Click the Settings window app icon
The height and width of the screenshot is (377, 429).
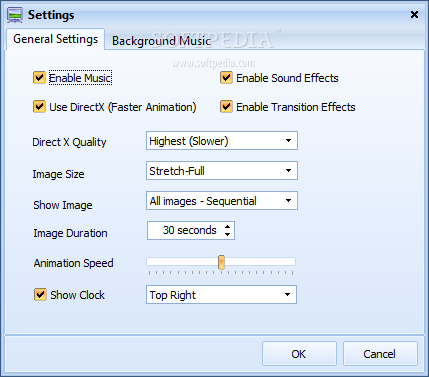click(15, 15)
